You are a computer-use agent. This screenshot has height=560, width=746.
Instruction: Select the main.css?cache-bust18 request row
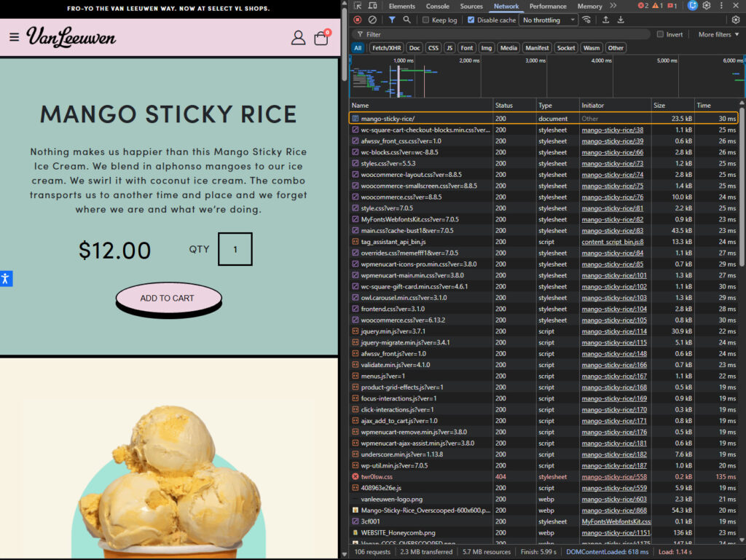tap(543, 231)
